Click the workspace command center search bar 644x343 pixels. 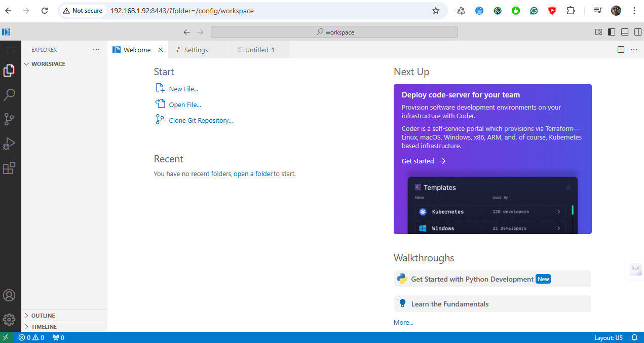click(334, 31)
